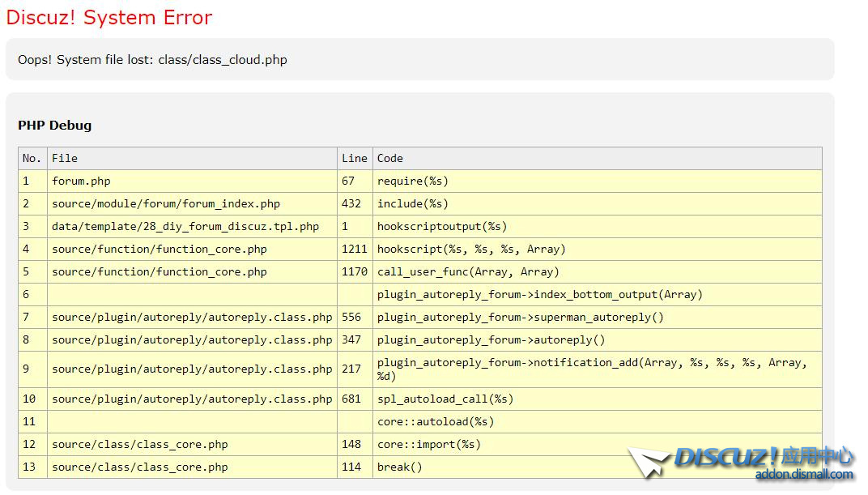Image resolution: width=868 pixels, height=495 pixels.
Task: Select the class/class_cloud.php error message
Action: coord(152,60)
